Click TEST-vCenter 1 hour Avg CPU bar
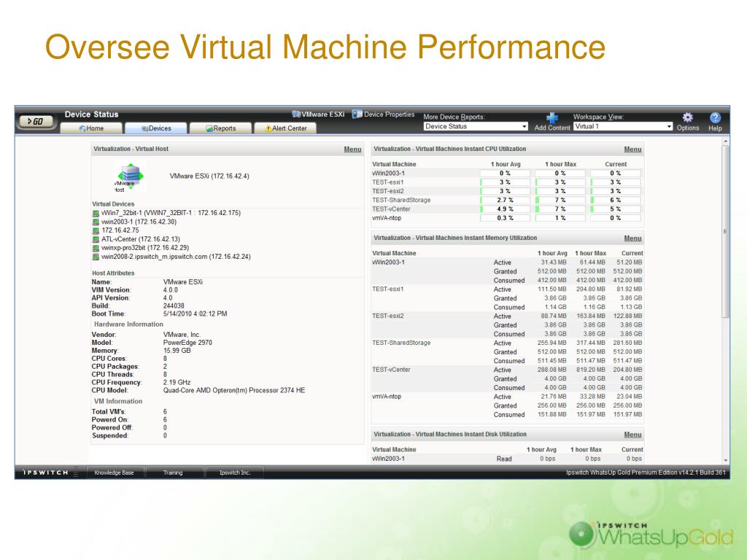The height and width of the screenshot is (560, 747). pyautogui.click(x=505, y=209)
